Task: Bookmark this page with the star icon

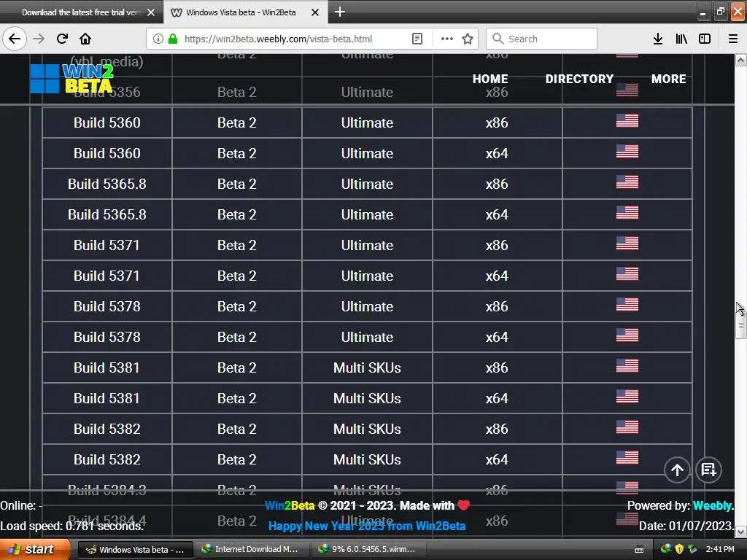Action: pyautogui.click(x=468, y=39)
